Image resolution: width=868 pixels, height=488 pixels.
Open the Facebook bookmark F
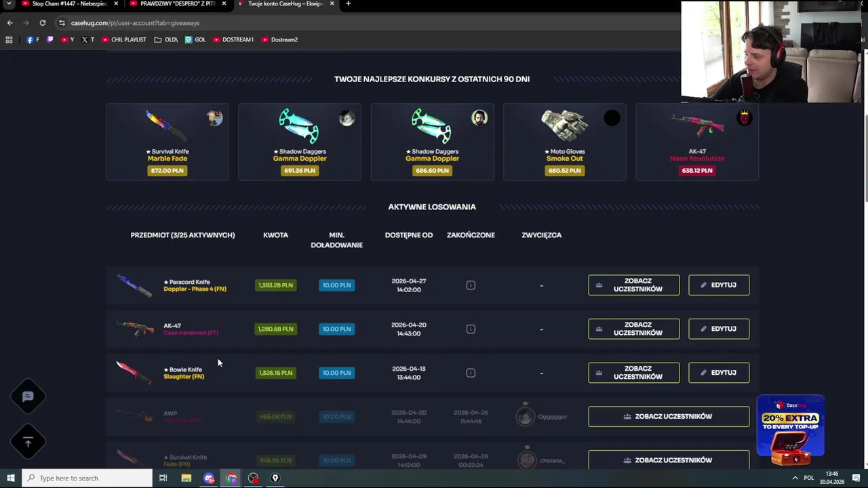(x=33, y=39)
